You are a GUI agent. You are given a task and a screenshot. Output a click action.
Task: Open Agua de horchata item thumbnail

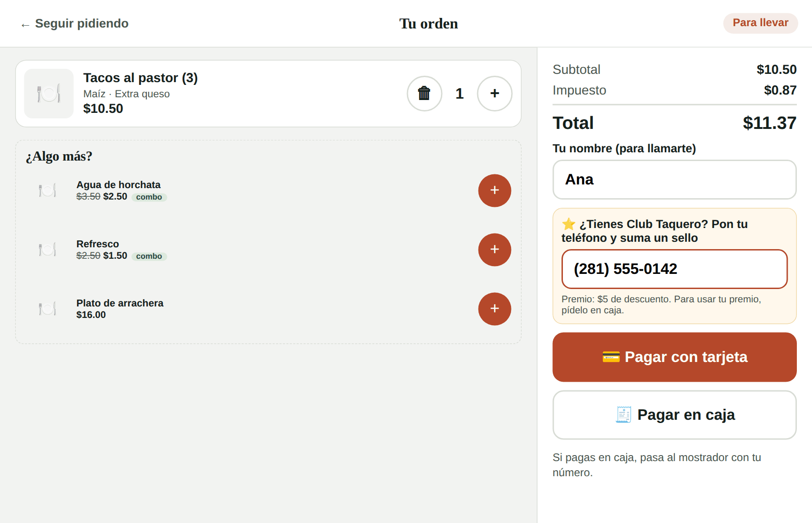tap(47, 190)
